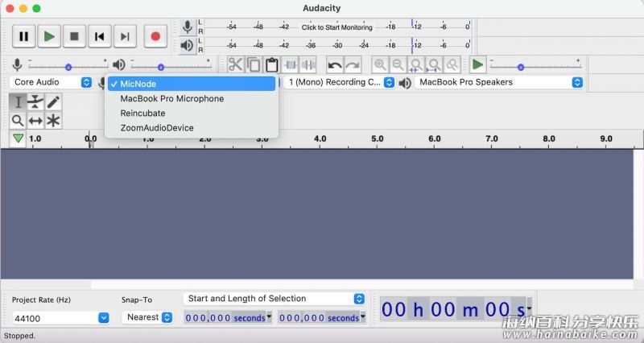Click the recording meter microphone icon
This screenshot has height=343, width=644.
pos(188,27)
